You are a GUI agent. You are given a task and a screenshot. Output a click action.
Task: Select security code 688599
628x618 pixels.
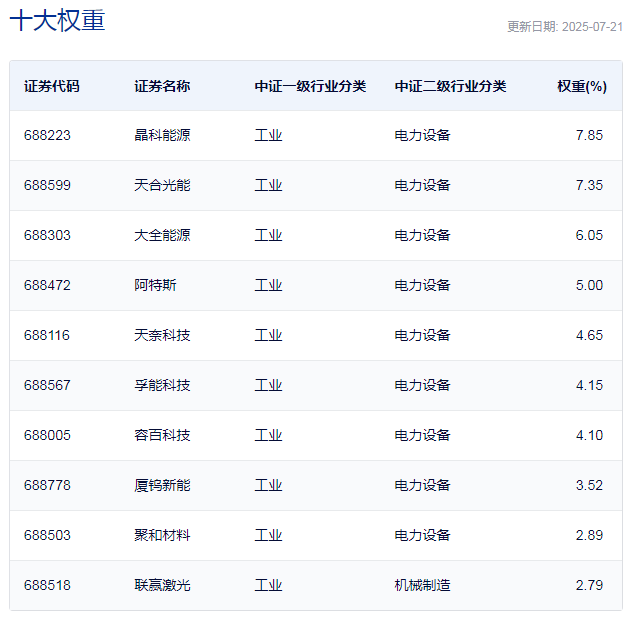[x=47, y=185]
